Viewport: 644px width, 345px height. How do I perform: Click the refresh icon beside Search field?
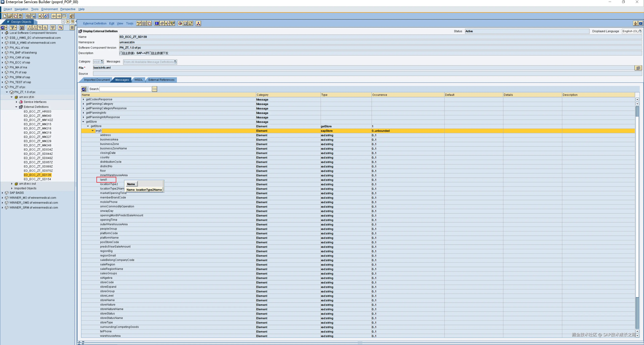pyautogui.click(x=84, y=89)
